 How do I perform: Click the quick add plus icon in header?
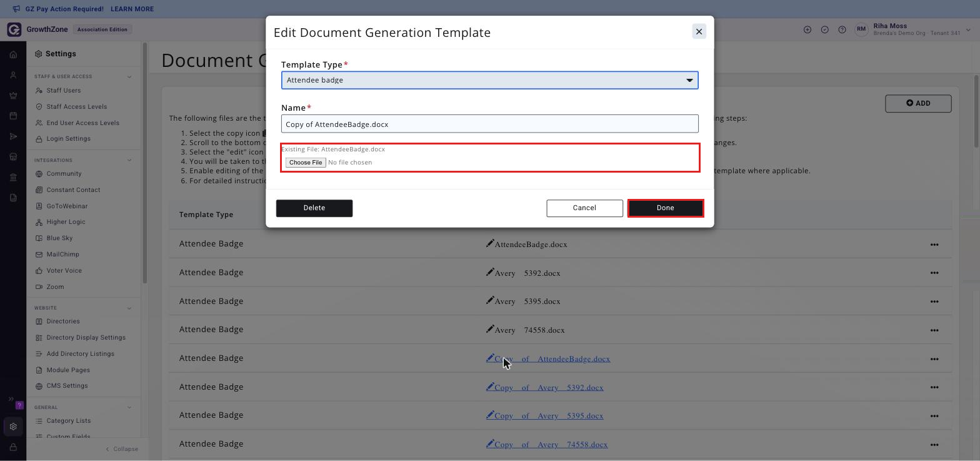807,29
